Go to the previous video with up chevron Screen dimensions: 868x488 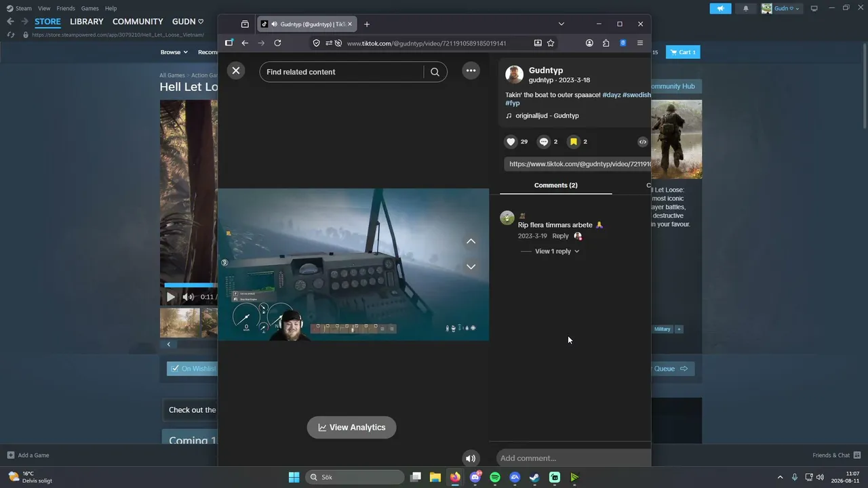tap(471, 241)
